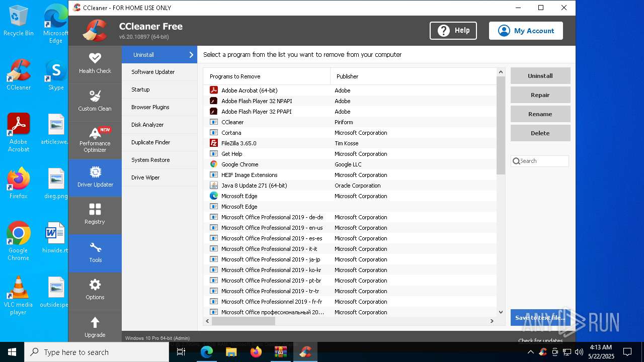644x362 pixels.
Task: Select the Get Help program row
Action: (x=350, y=154)
